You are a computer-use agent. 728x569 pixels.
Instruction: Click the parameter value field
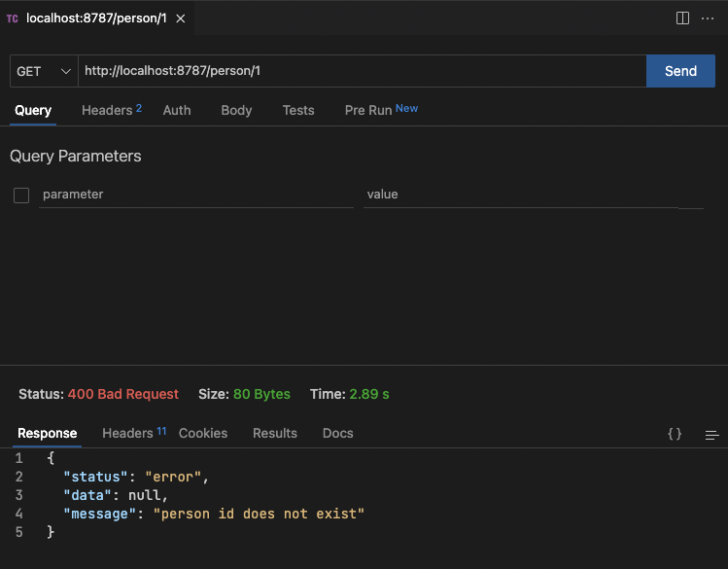[x=520, y=195]
